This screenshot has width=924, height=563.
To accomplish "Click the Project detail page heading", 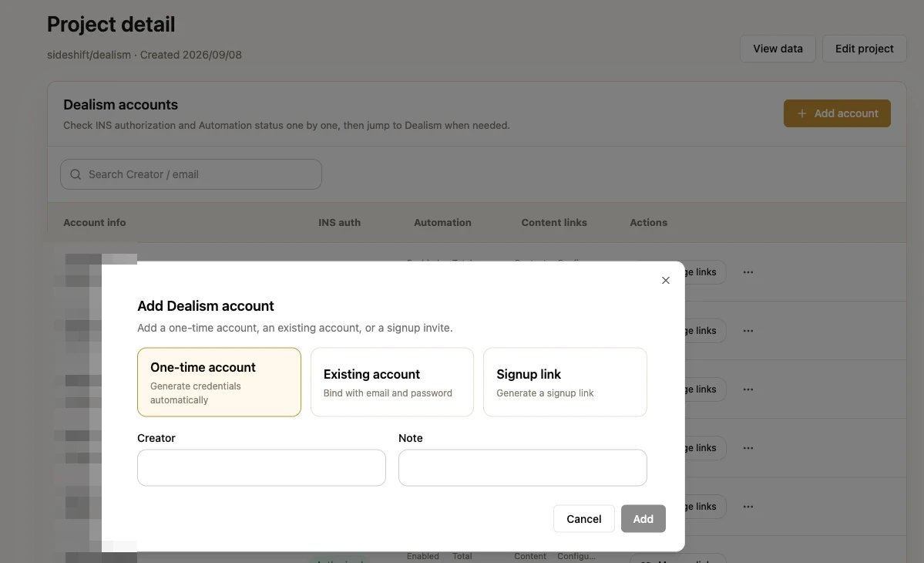I will tap(111, 24).
